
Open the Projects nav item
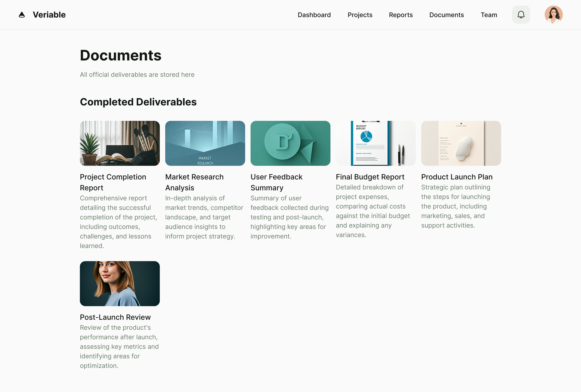360,15
